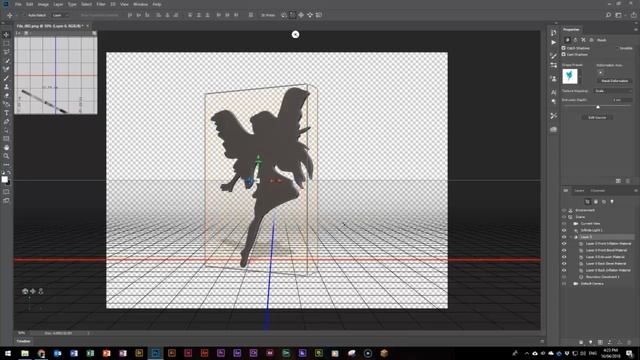Hide Layer 0 Back Inflation Material
The height and width of the screenshot is (360, 640).
564,270
